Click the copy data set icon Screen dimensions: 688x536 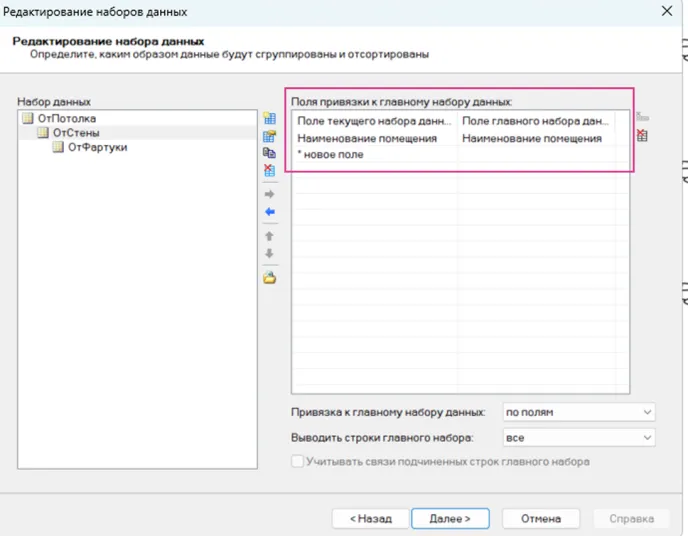coord(268,154)
